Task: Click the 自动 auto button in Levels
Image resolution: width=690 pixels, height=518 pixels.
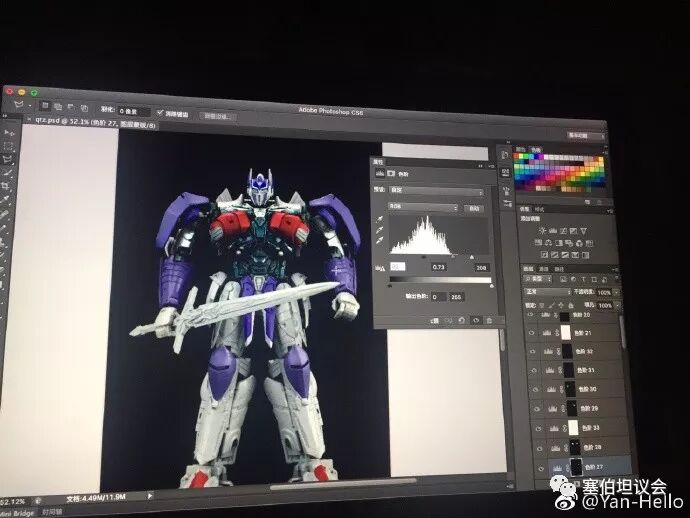Action: [x=473, y=209]
